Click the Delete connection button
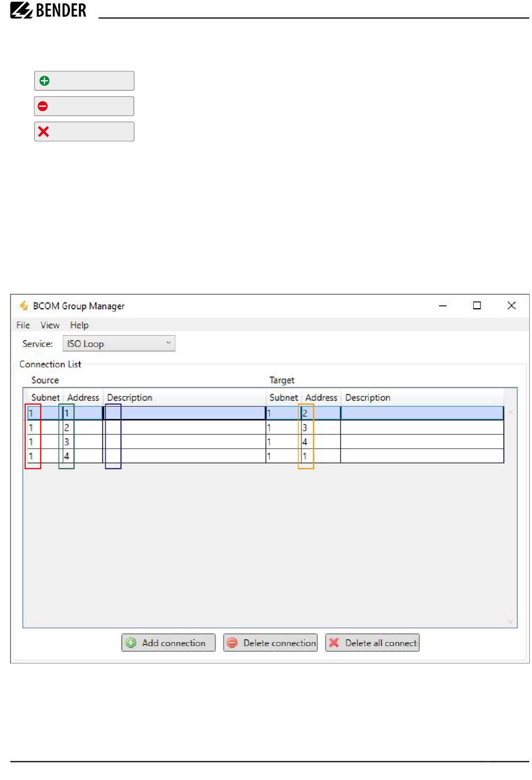This screenshot has height=780, width=532. point(270,643)
